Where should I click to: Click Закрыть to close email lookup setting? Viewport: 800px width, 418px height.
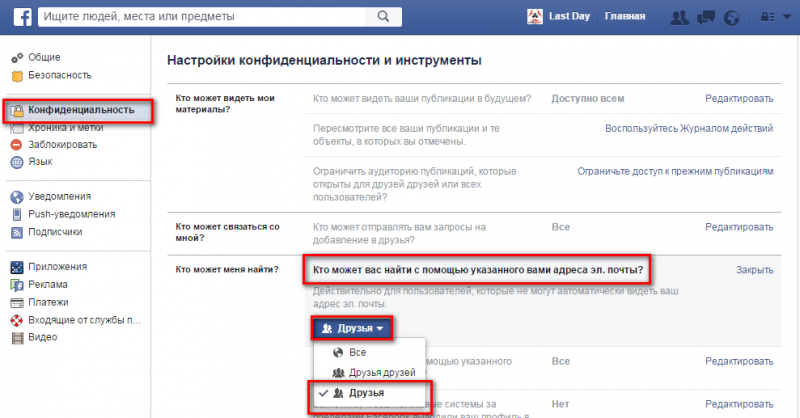755,270
